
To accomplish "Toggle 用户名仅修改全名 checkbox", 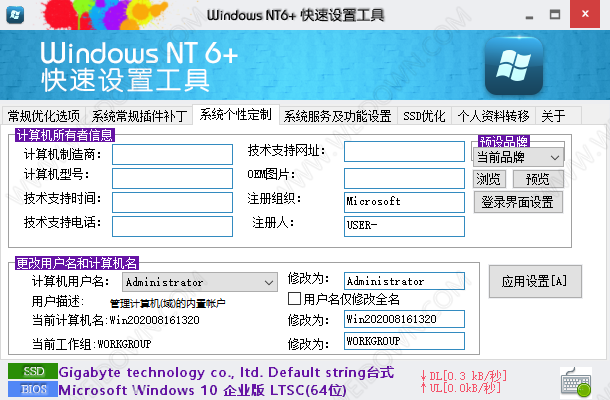I will click(294, 298).
